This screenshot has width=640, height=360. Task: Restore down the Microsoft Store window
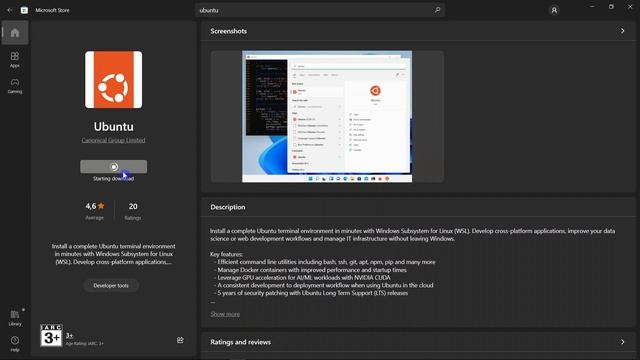611,7
